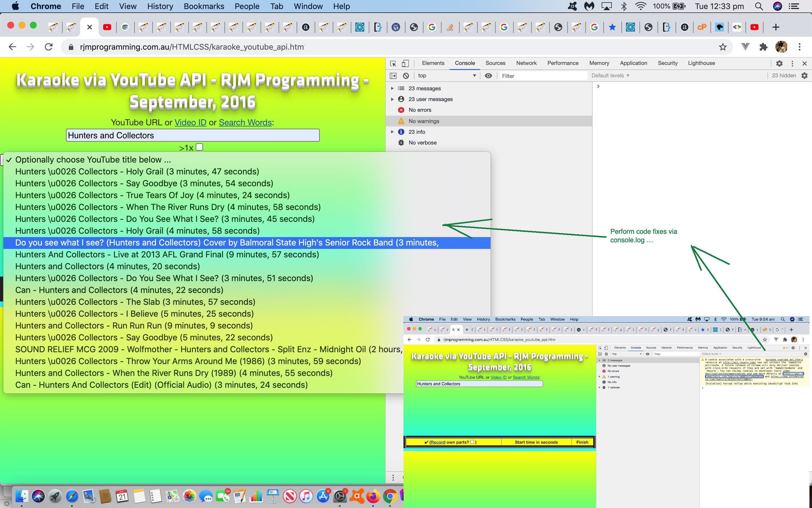
Task: Focus the console Filter field
Action: coord(544,76)
